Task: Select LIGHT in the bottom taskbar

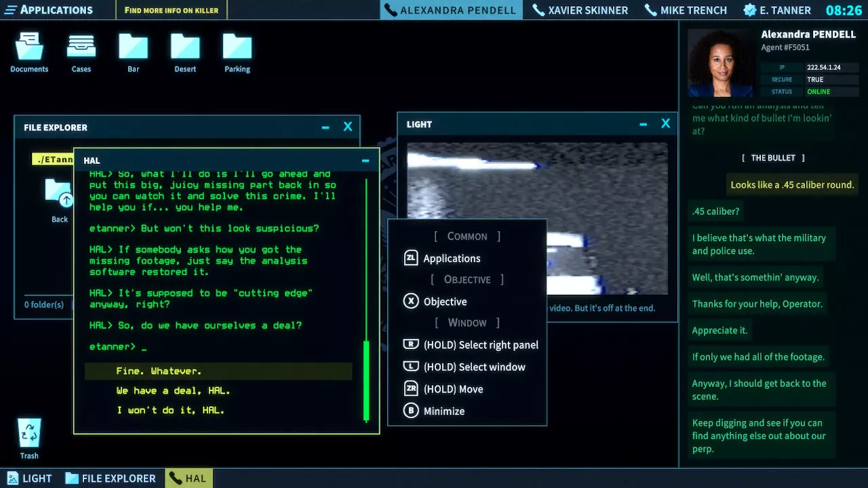Action: click(28, 478)
